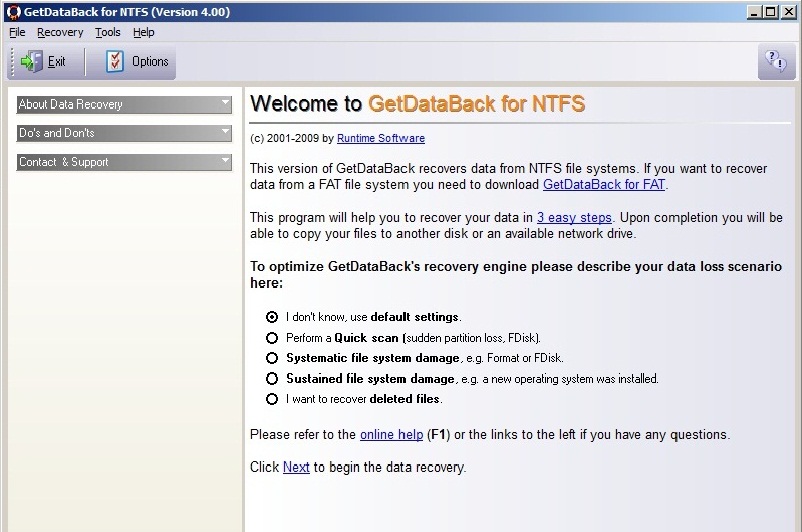The width and height of the screenshot is (802, 532).
Task: Follow the GetDataBack for FAT link
Action: [x=604, y=185]
